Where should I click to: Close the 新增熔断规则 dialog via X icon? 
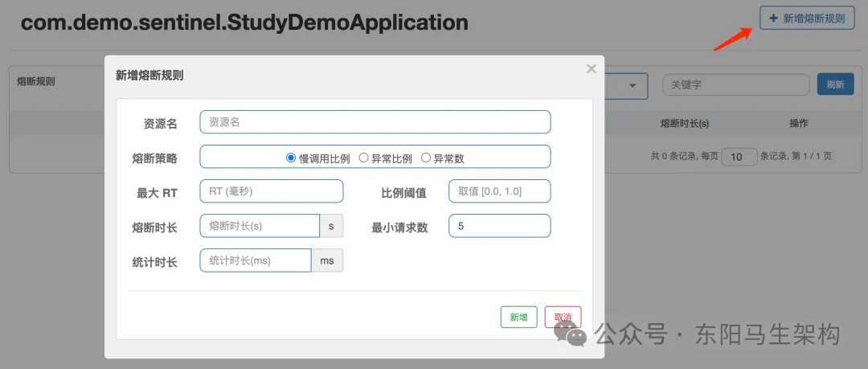pyautogui.click(x=592, y=68)
